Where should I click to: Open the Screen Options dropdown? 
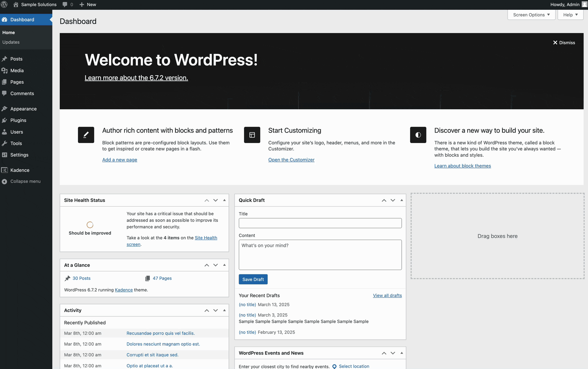point(531,15)
